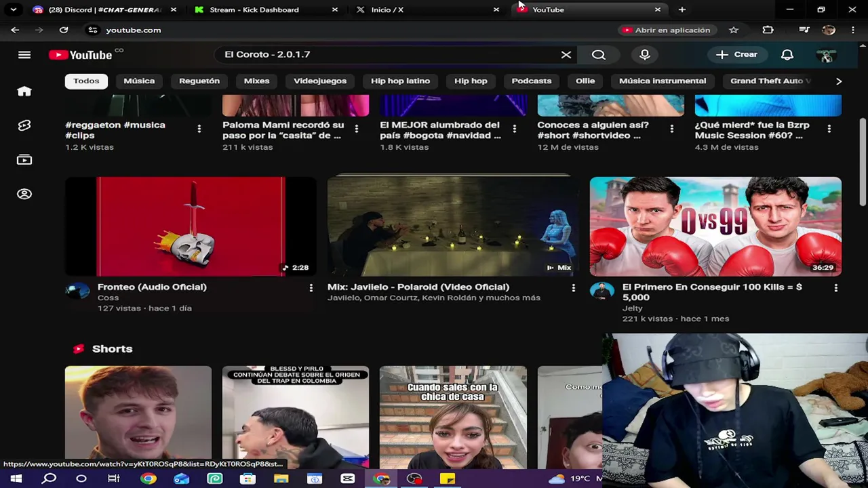
Task: Select the Mixes filter chip
Action: click(x=256, y=81)
